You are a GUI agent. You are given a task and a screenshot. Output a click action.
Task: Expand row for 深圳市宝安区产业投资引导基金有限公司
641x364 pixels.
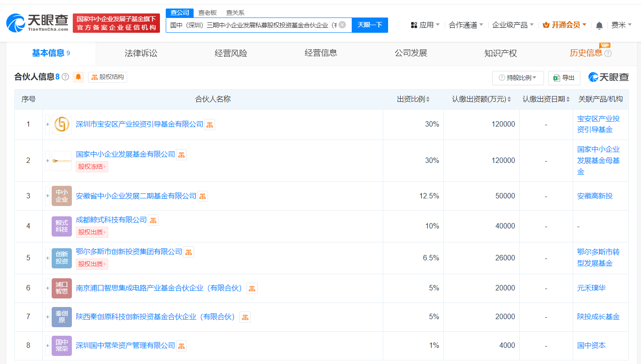(47, 124)
